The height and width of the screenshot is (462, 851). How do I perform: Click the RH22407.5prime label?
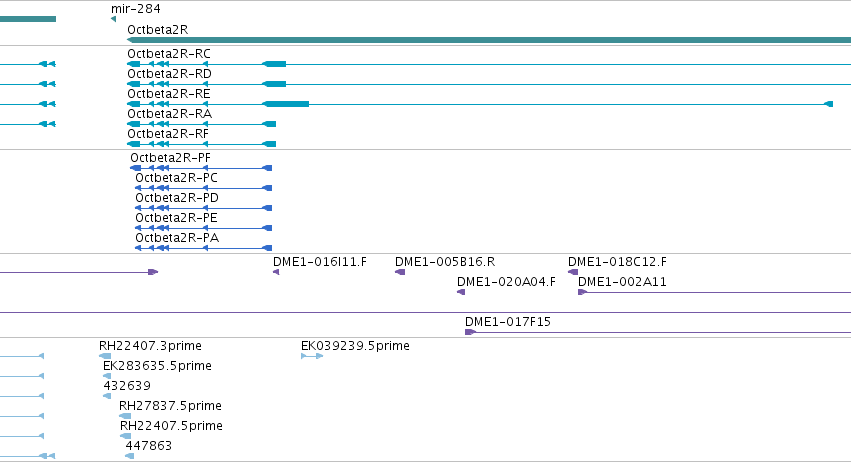pos(172,426)
